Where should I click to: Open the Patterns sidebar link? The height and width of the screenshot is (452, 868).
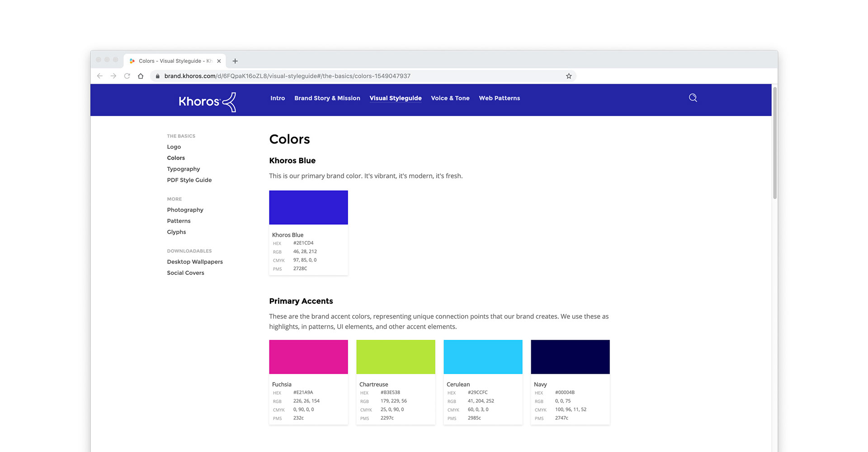pyautogui.click(x=179, y=221)
